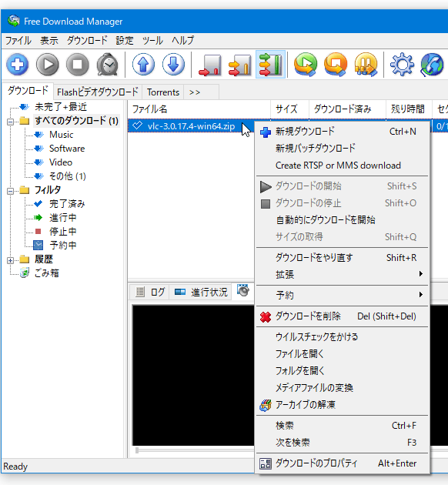Click the orange circular stop-all toolbar icon
The height and width of the screenshot is (485, 448).
tap(336, 65)
